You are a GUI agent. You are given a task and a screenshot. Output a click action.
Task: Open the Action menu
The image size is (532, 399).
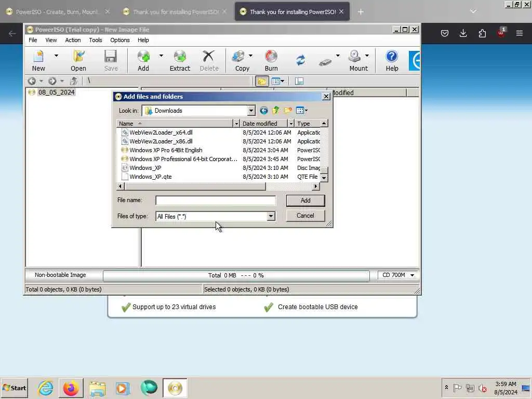click(x=73, y=40)
